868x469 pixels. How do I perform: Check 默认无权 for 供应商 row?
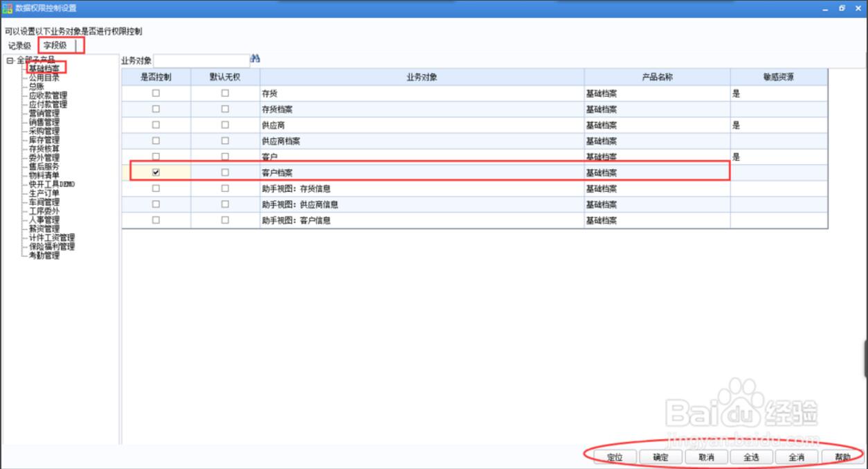[225, 125]
